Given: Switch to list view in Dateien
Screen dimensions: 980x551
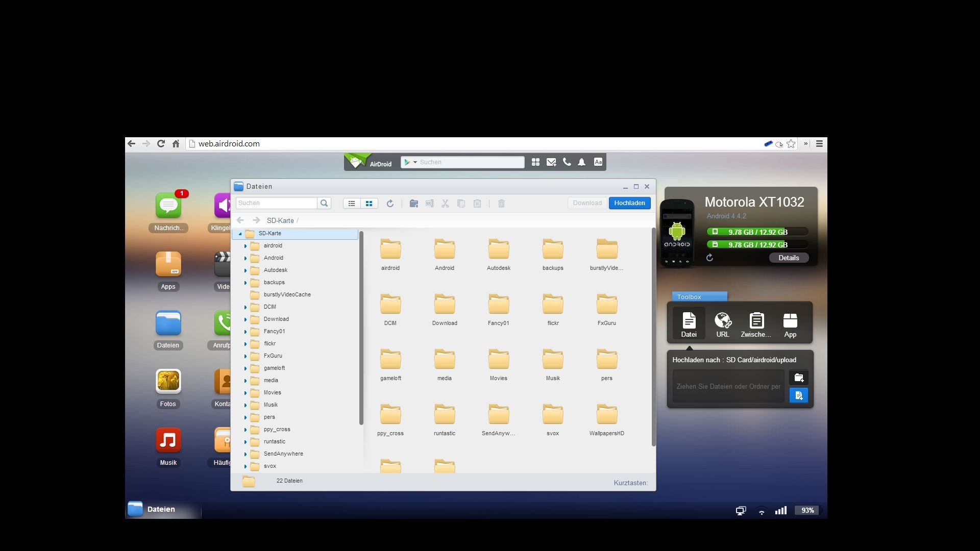Looking at the screenshot, I should pos(352,204).
